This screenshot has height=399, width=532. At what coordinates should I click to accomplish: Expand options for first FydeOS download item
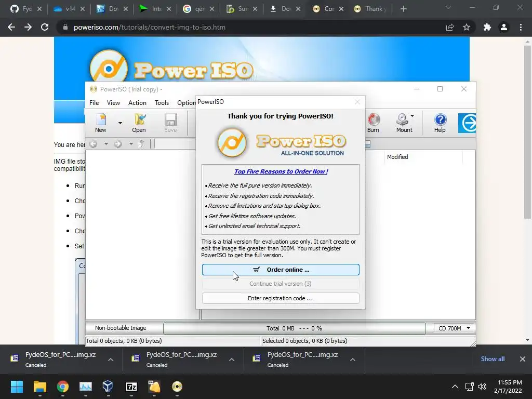pyautogui.click(x=111, y=360)
